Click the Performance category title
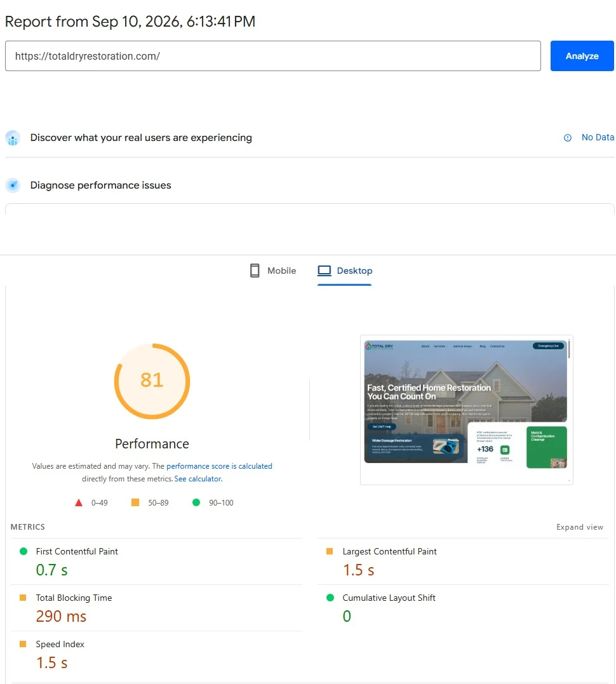 tap(152, 444)
